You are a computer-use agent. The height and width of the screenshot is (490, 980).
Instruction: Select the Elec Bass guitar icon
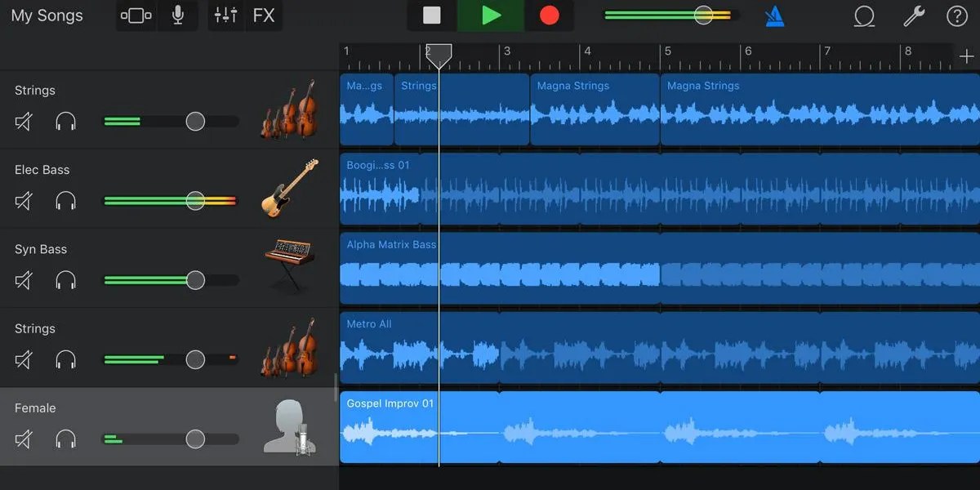(x=290, y=189)
